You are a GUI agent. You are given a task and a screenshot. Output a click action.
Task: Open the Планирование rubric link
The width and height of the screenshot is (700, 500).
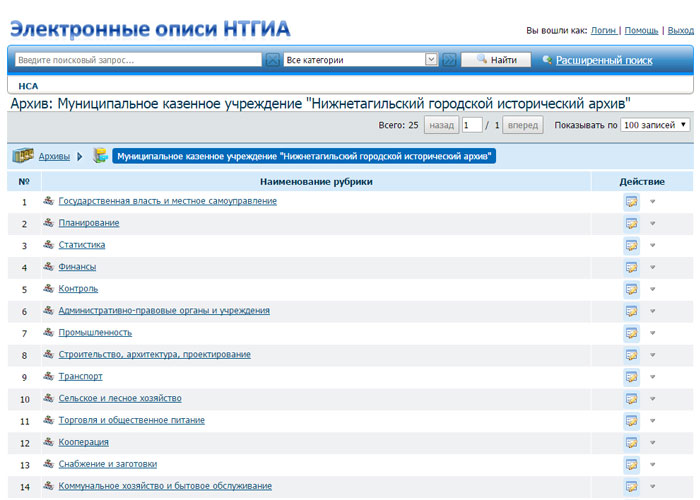pyautogui.click(x=89, y=223)
